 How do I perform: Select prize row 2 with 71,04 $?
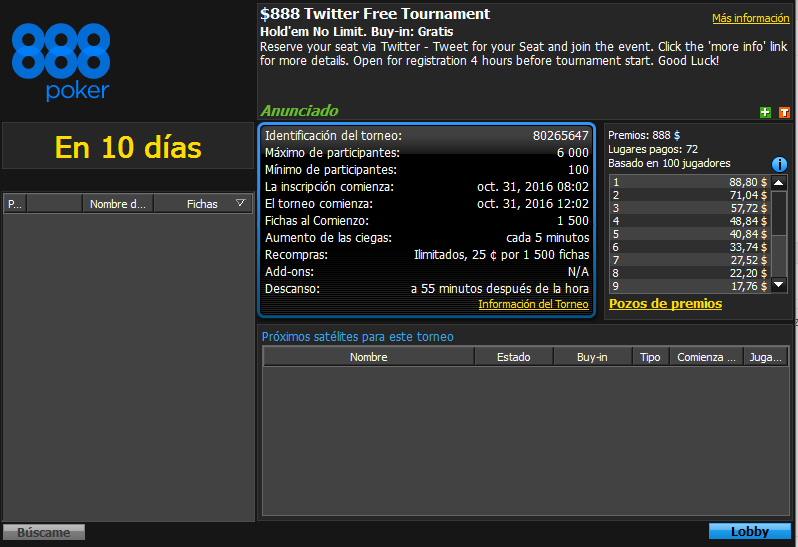(x=690, y=195)
